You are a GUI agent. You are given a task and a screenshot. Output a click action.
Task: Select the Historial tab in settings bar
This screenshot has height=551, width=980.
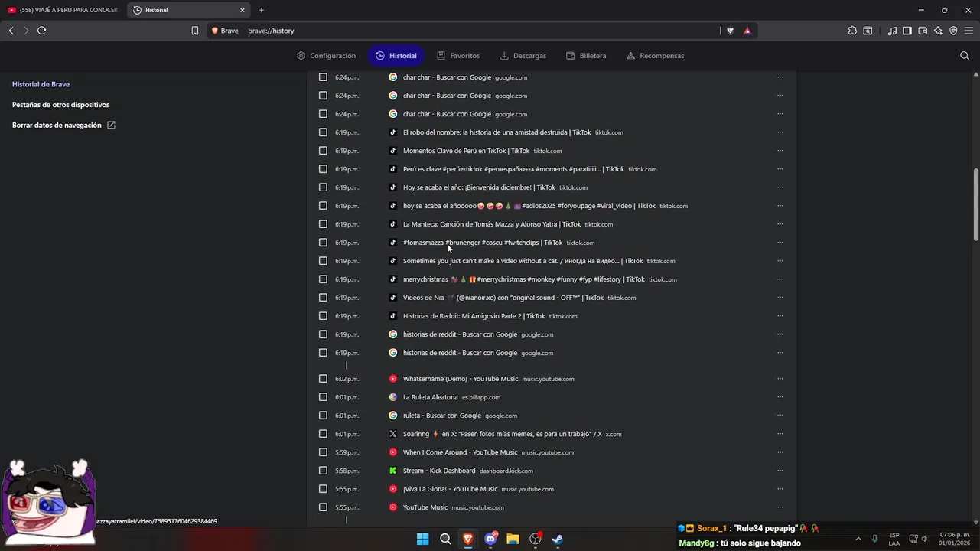point(396,56)
